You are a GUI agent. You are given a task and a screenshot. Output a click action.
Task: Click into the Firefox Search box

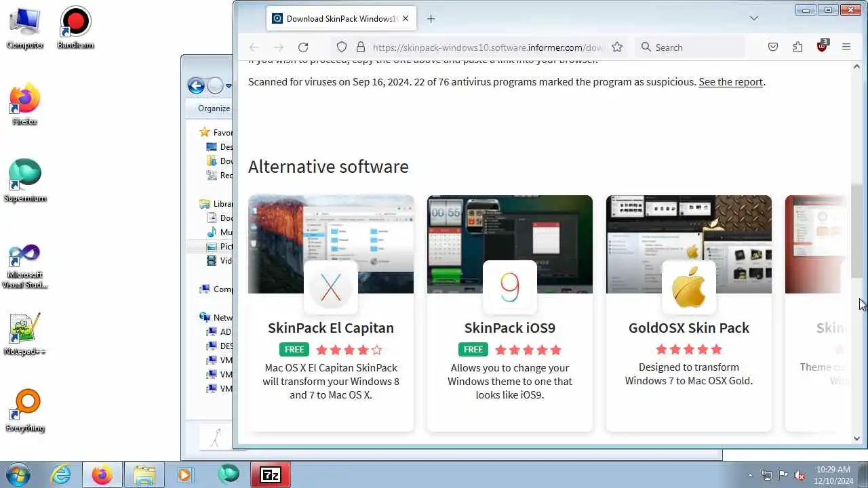pos(690,47)
